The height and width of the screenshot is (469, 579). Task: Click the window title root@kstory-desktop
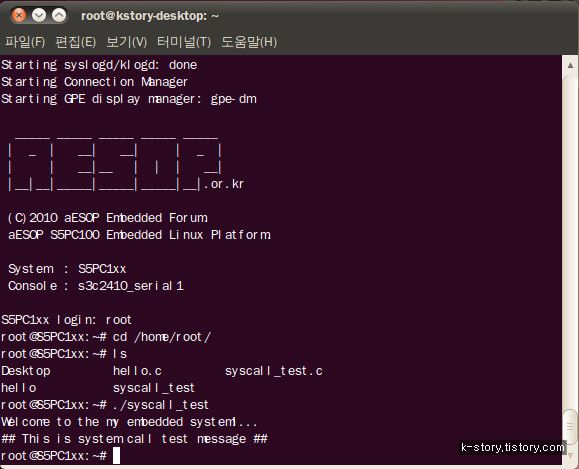150,16
